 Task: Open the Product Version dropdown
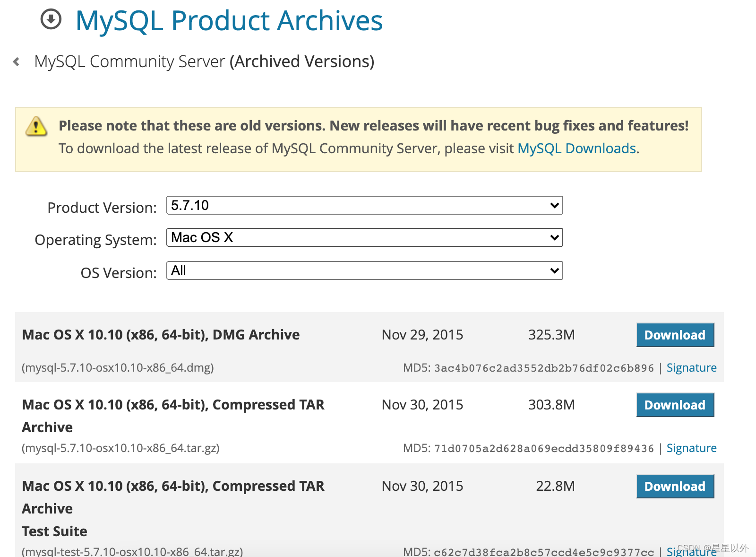click(x=364, y=205)
